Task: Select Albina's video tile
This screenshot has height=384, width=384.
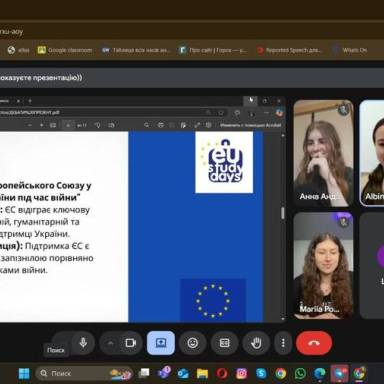Action: click(x=372, y=153)
